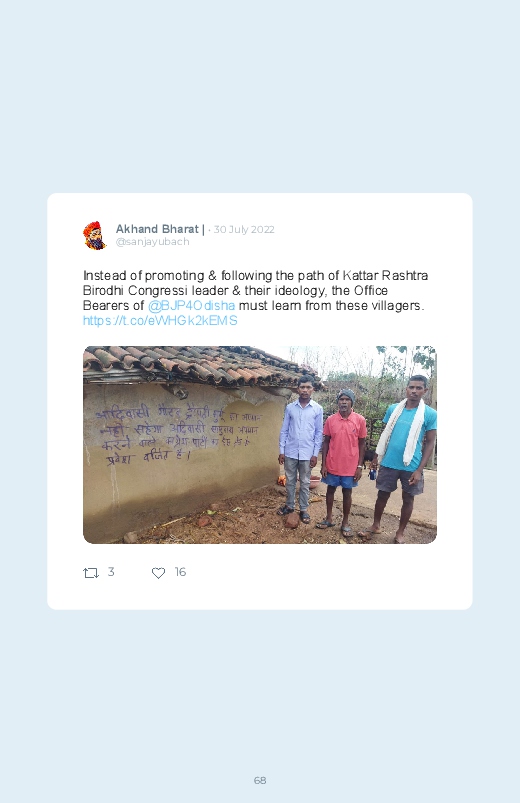Image resolution: width=520 pixels, height=803 pixels.
Task: Select the page number 68
Action: click(x=260, y=780)
